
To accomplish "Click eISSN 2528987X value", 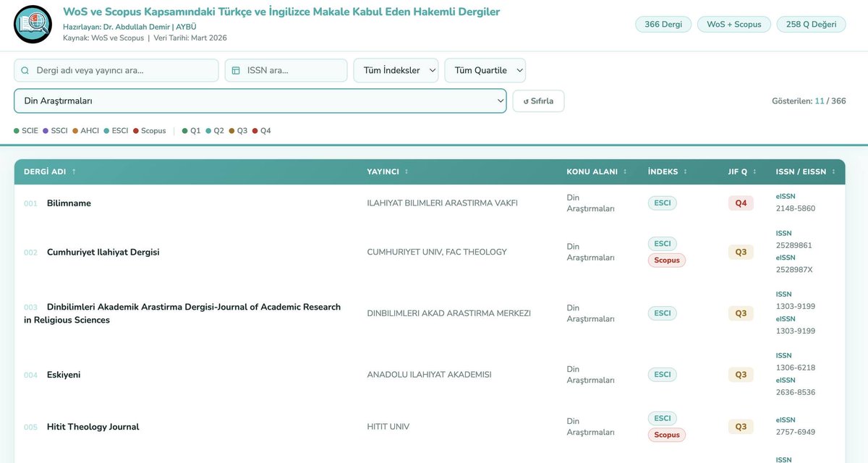I will (794, 270).
